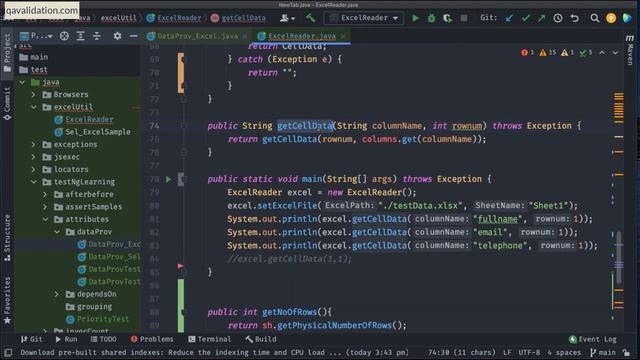Screen dimensions: 640x360
Task: Click the orange update notification icon
Action: click(x=611, y=18)
